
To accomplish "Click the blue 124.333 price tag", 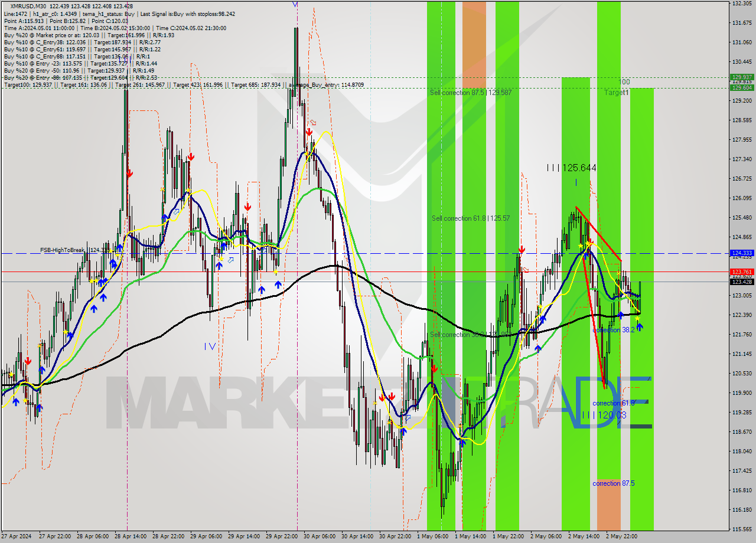I will pos(742,253).
